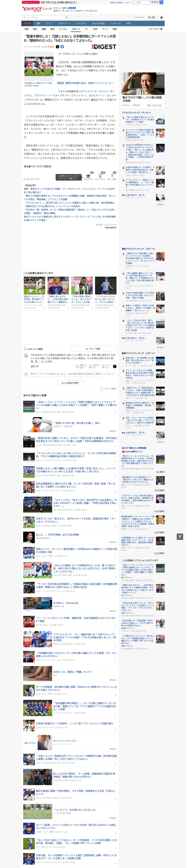Open the article main match photo
This screenshot has width=186, height=868.
click(x=39, y=67)
